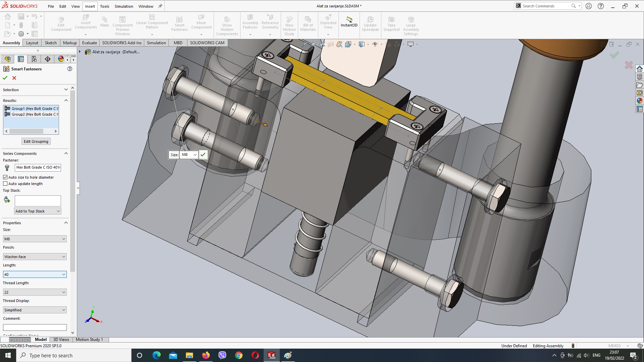Open PropertyManager tab icon
This screenshot has height=362, width=644.
pyautogui.click(x=21, y=59)
